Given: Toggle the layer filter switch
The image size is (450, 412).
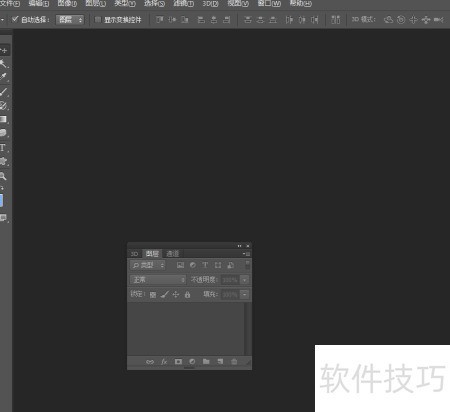Looking at the screenshot, I should (247, 265).
